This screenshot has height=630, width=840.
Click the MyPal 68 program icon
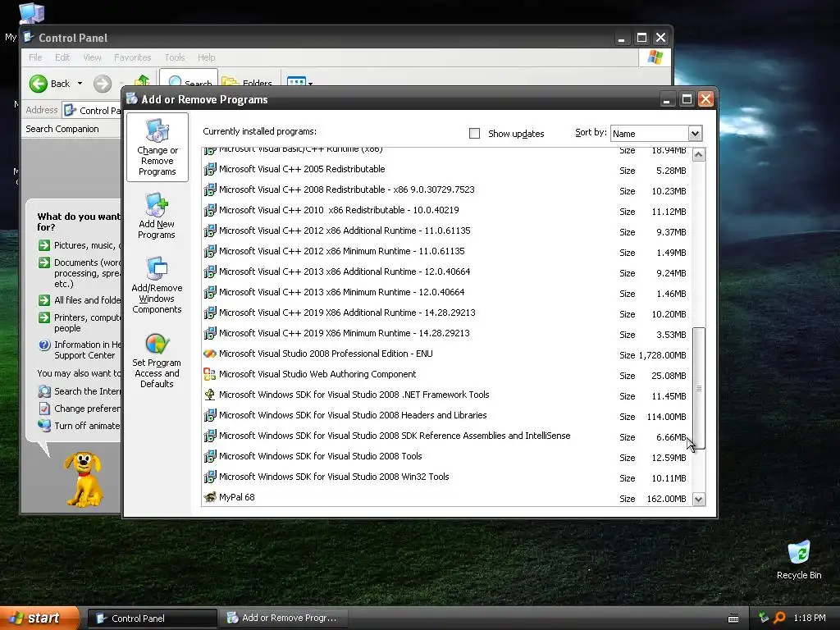[210, 497]
